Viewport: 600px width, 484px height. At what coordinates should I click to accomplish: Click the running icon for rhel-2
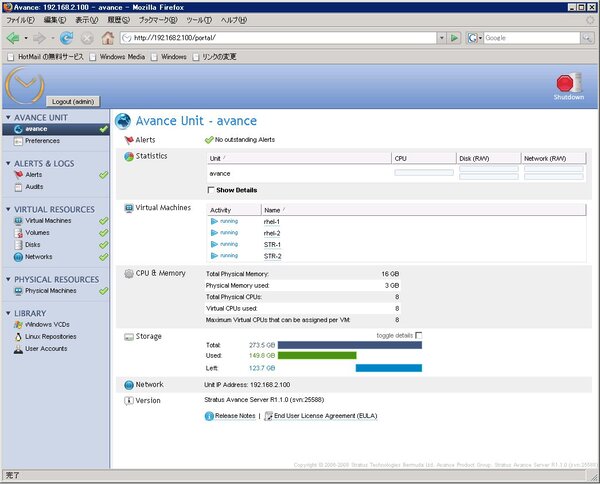214,233
